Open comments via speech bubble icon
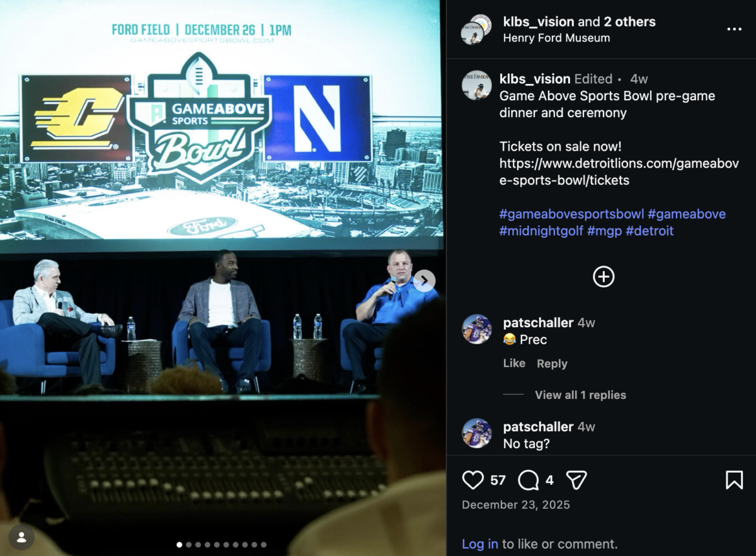 tap(528, 480)
